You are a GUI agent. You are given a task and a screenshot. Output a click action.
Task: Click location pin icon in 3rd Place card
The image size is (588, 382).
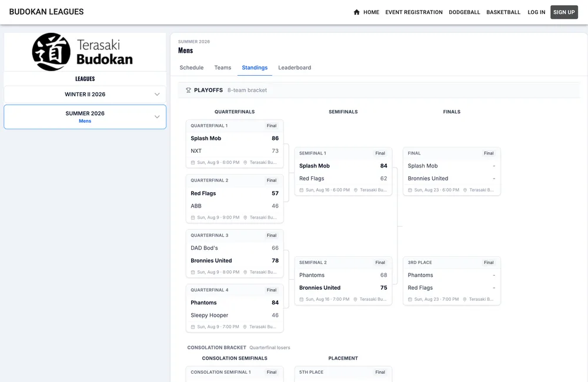tap(465, 300)
